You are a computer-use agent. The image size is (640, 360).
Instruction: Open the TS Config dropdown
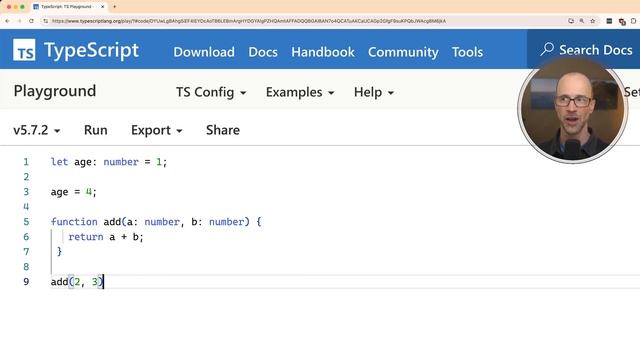point(211,92)
